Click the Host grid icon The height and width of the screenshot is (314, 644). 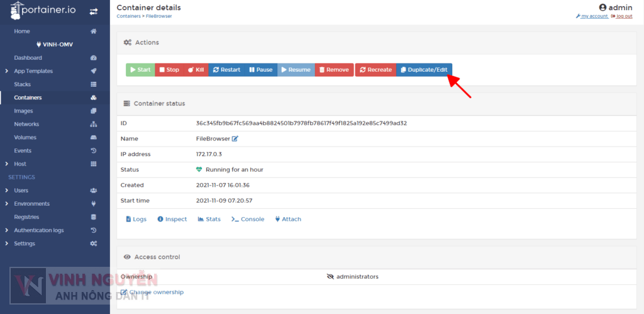(94, 164)
